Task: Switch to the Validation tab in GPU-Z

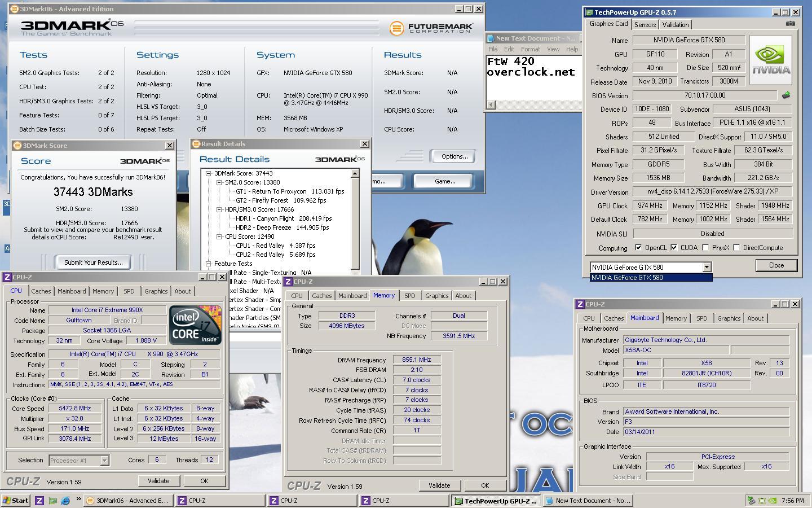Action: 676,25
